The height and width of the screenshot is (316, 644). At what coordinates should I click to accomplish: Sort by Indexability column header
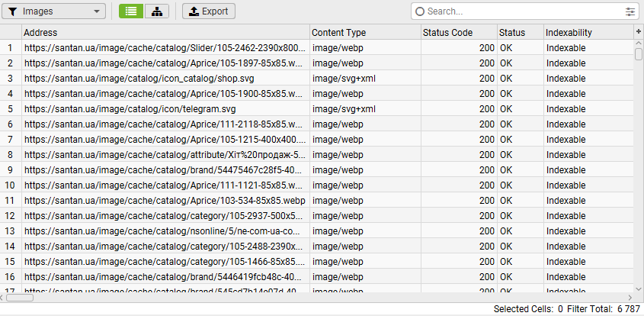[588, 33]
